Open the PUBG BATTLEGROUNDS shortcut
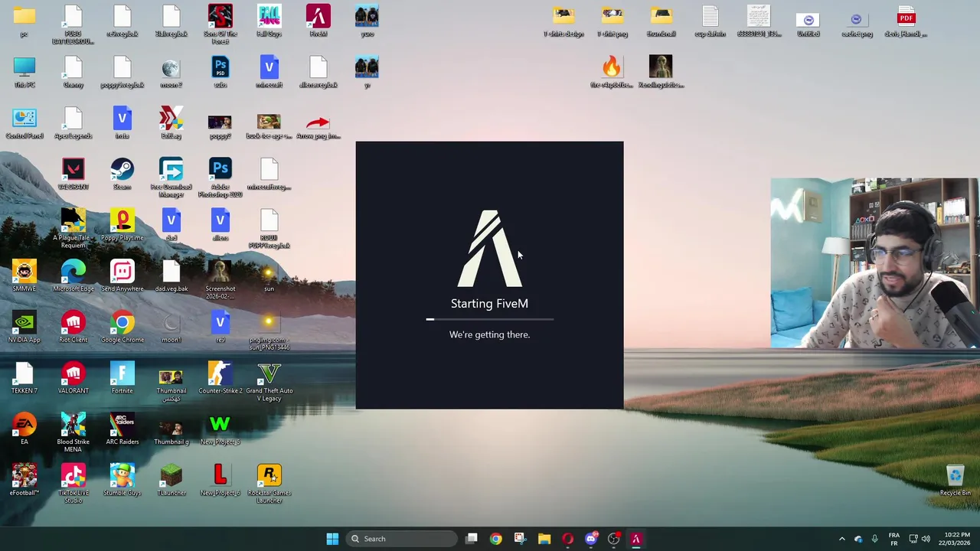Image resolution: width=980 pixels, height=551 pixels. [73, 24]
